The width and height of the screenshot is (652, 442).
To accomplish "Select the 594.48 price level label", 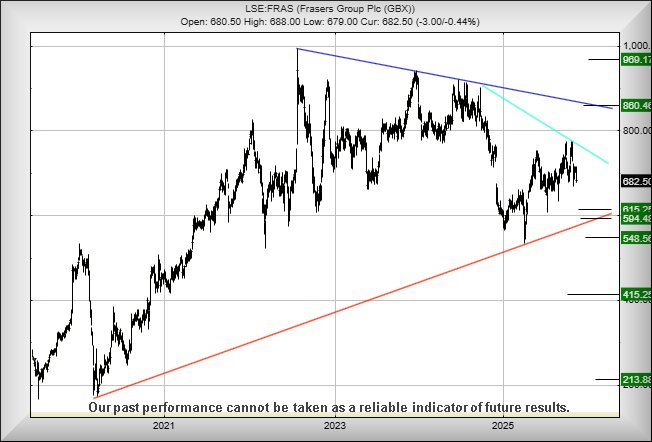I will pos(635,220).
